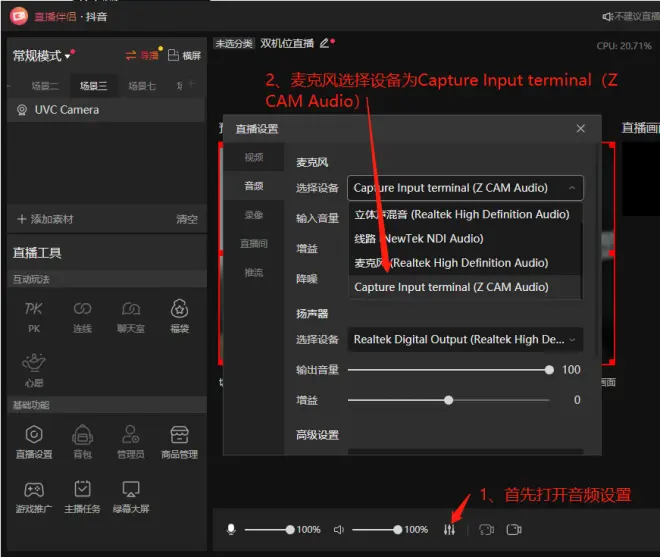Click the UVC Camera webcam icon

point(21,110)
